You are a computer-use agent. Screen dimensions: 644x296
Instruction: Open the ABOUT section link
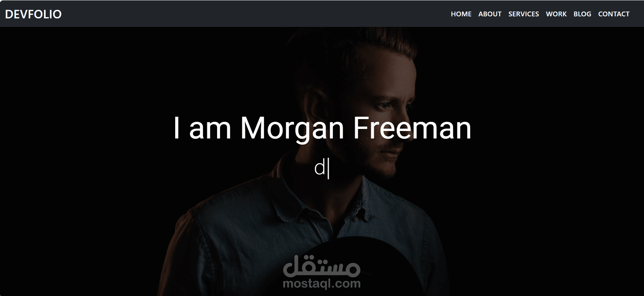click(x=490, y=14)
